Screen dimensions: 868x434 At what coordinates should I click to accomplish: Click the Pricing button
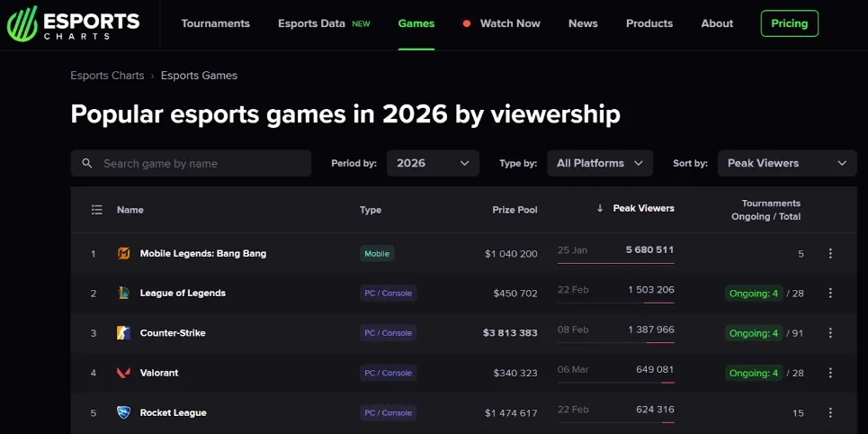coord(790,23)
